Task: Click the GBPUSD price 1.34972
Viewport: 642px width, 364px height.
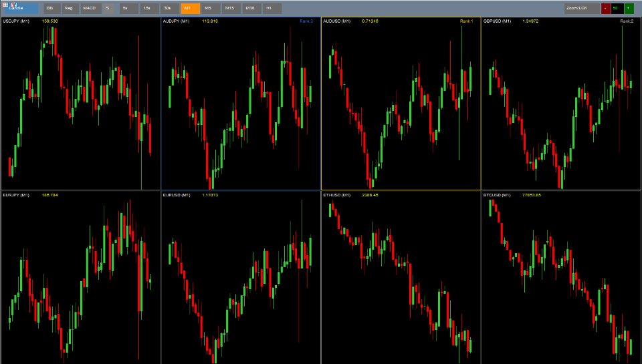Action: [x=530, y=21]
